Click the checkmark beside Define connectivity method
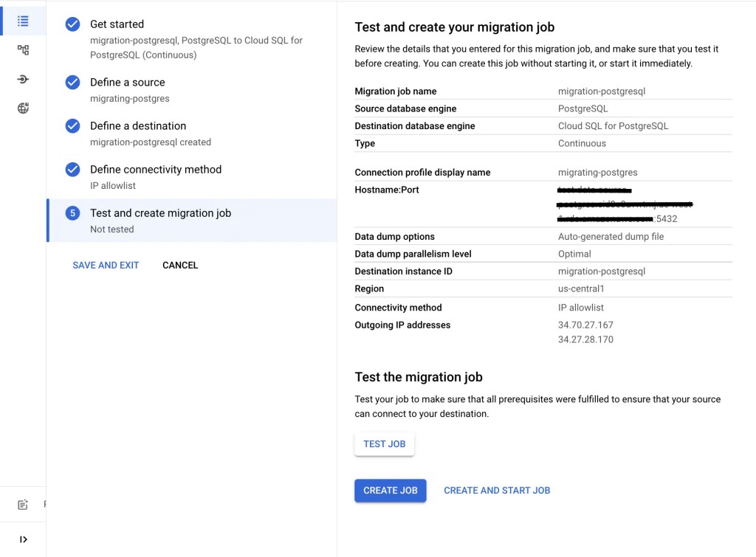This screenshot has height=557, width=756. [72, 169]
